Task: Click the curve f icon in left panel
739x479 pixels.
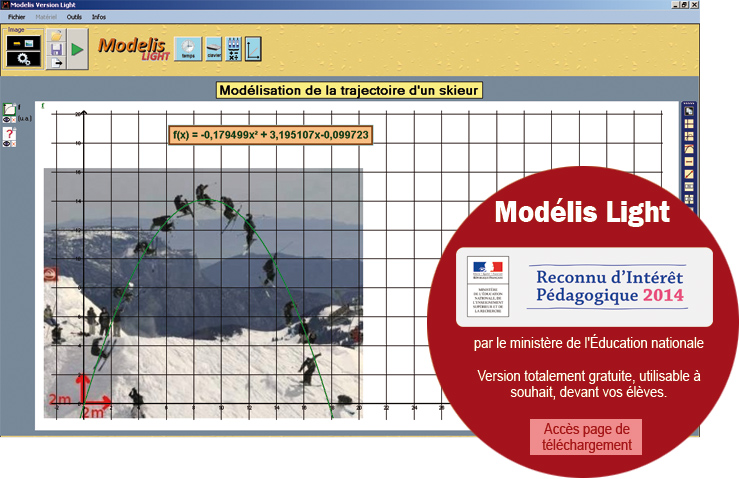Action: click(x=9, y=109)
